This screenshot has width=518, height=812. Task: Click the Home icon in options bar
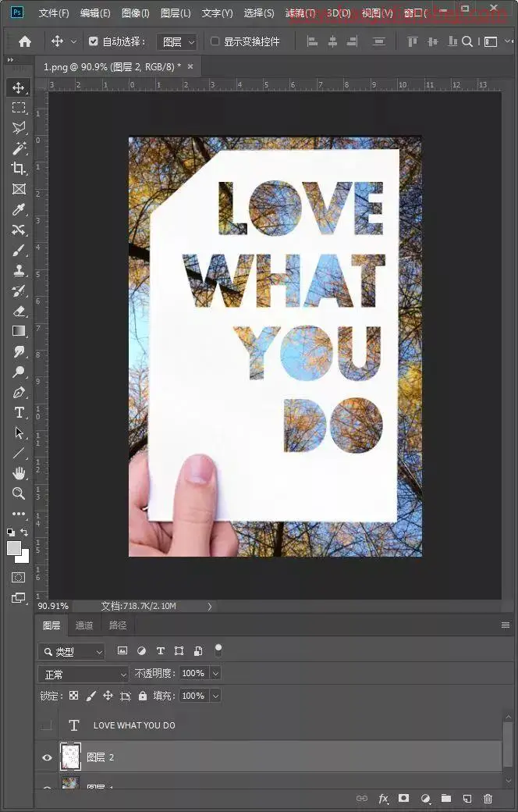(x=24, y=42)
